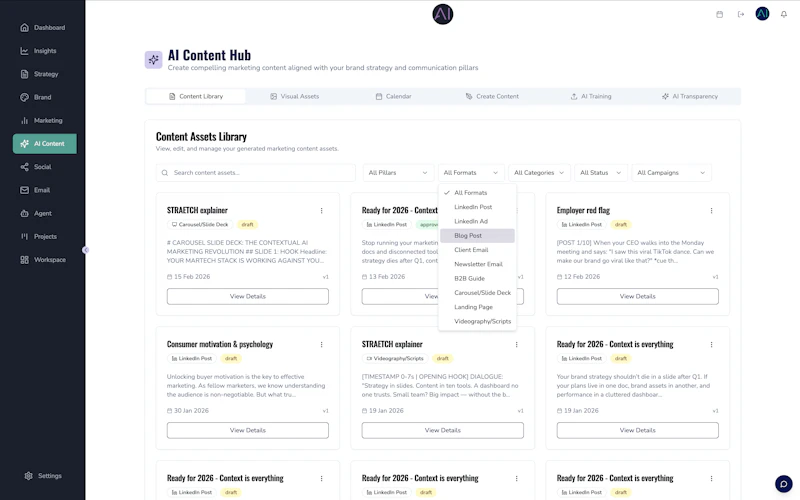800x500 pixels.
Task: Open the chat support bubble
Action: pyautogui.click(x=784, y=484)
